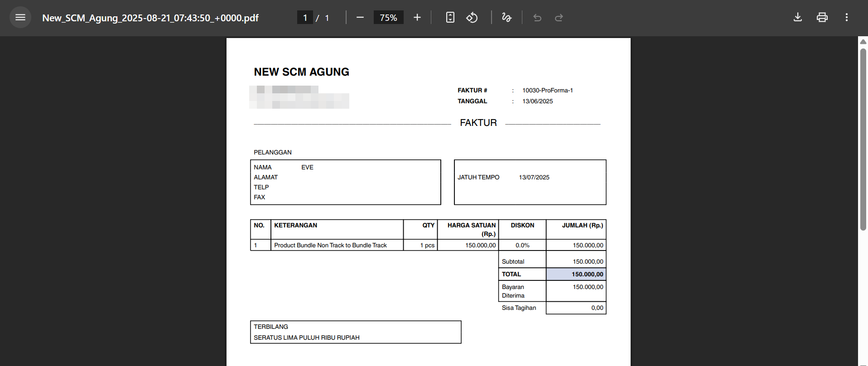Click the zoom in plus icon

point(417,18)
